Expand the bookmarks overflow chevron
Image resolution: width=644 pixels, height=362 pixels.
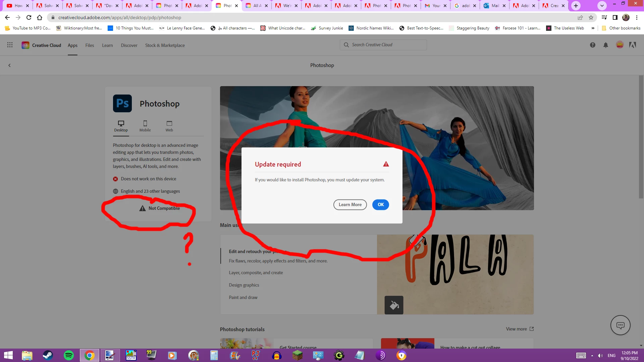point(593,28)
